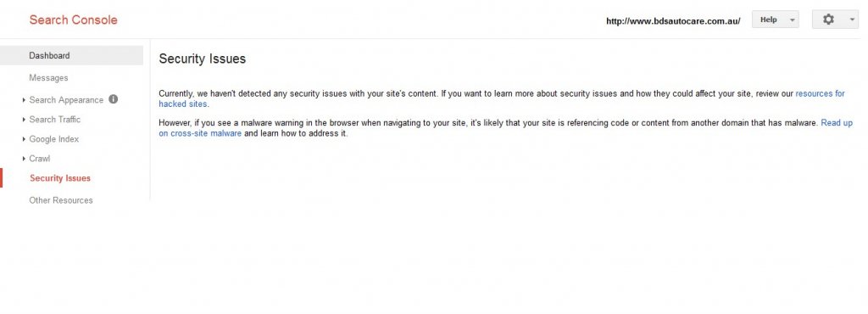Viewport: 868px width, 314px height.
Task: Expand the Search Appearance section arrow
Action: tap(24, 100)
